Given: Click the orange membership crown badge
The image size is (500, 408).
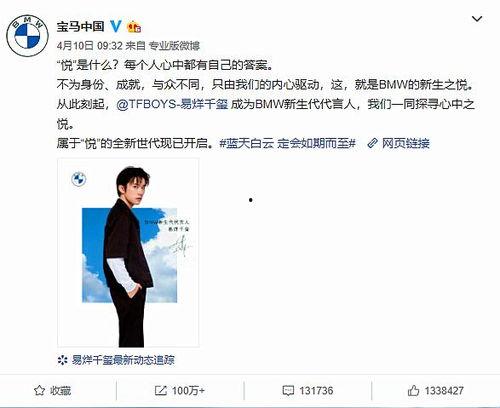Looking at the screenshot, I should (134, 26).
